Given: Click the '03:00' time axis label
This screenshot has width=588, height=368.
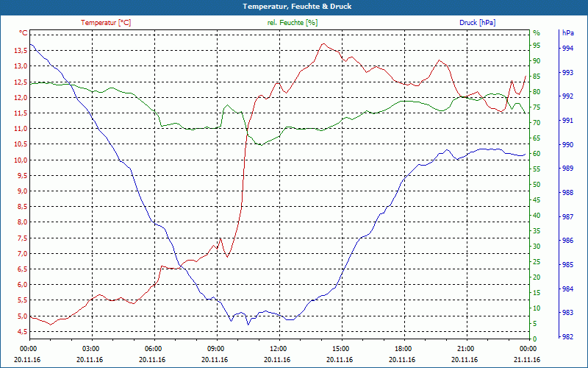Looking at the screenshot, I should tap(90, 349).
